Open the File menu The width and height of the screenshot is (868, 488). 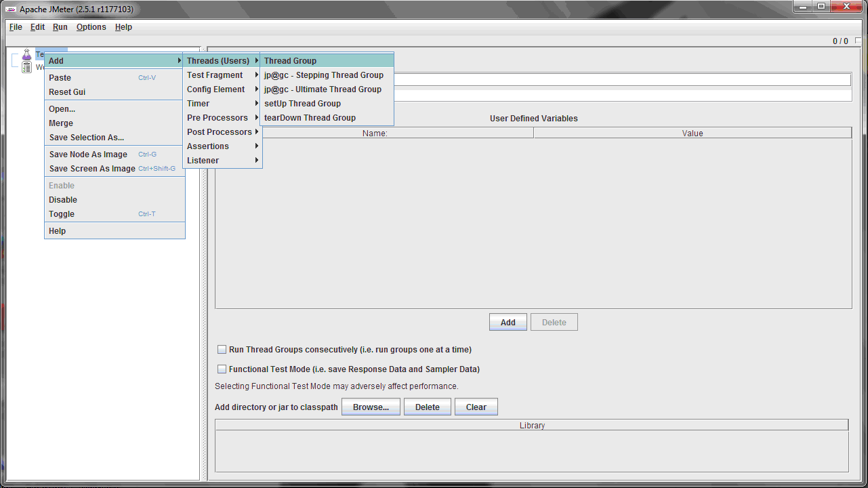click(16, 27)
